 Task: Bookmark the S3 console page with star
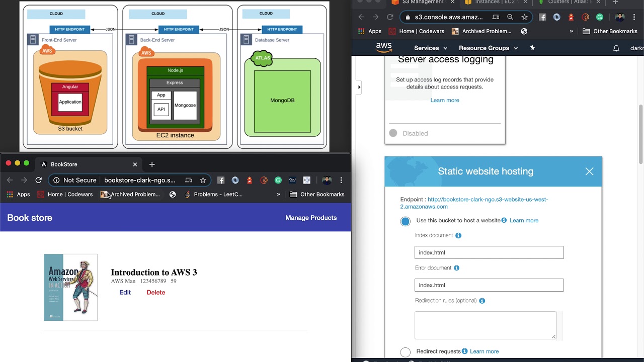(525, 17)
